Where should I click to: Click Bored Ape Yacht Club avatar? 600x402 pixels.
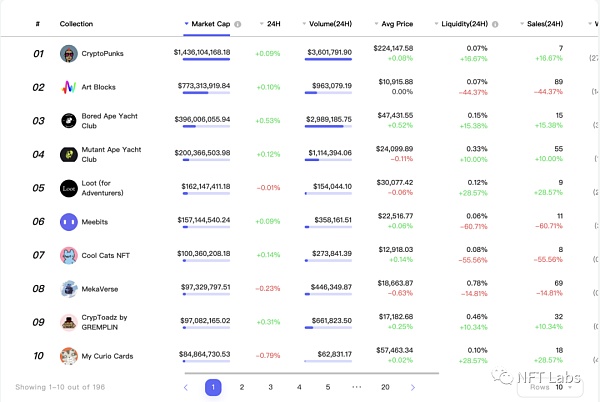click(x=68, y=121)
